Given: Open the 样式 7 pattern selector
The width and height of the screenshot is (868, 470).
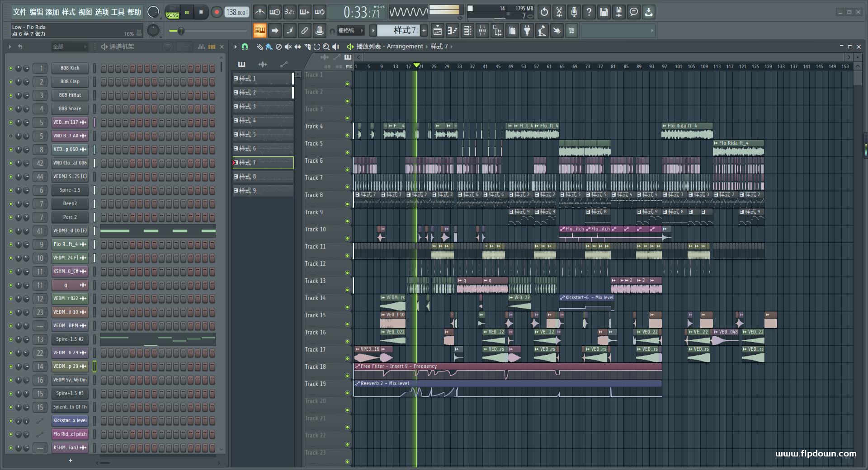Looking at the screenshot, I should click(399, 30).
